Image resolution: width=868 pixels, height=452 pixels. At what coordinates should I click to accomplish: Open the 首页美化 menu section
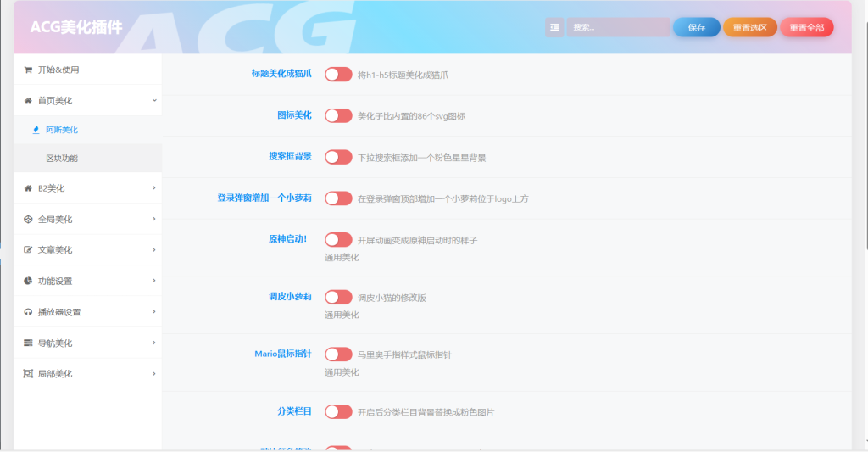[x=87, y=100]
